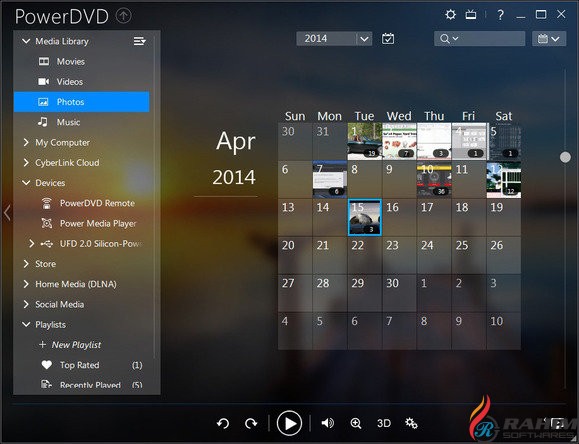Rotate photo counterclockwise

223,423
